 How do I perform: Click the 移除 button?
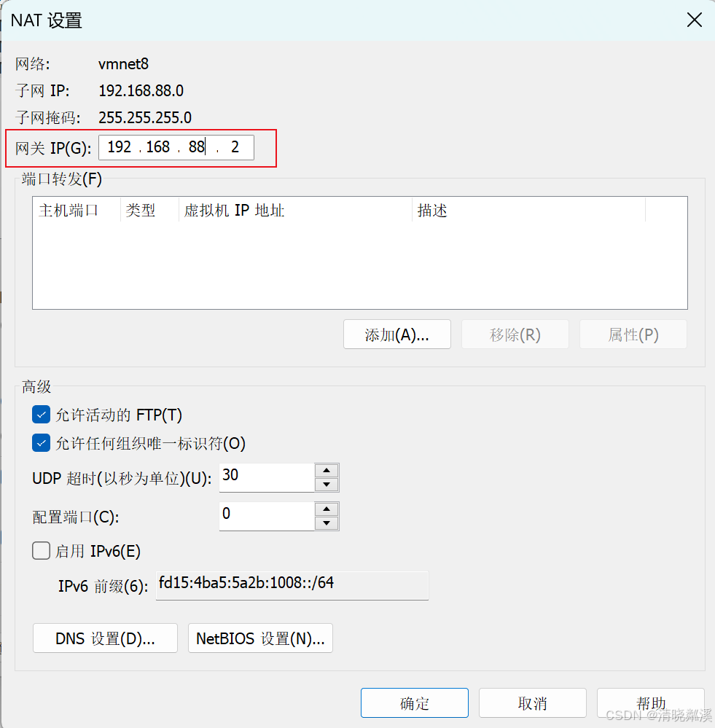click(515, 334)
